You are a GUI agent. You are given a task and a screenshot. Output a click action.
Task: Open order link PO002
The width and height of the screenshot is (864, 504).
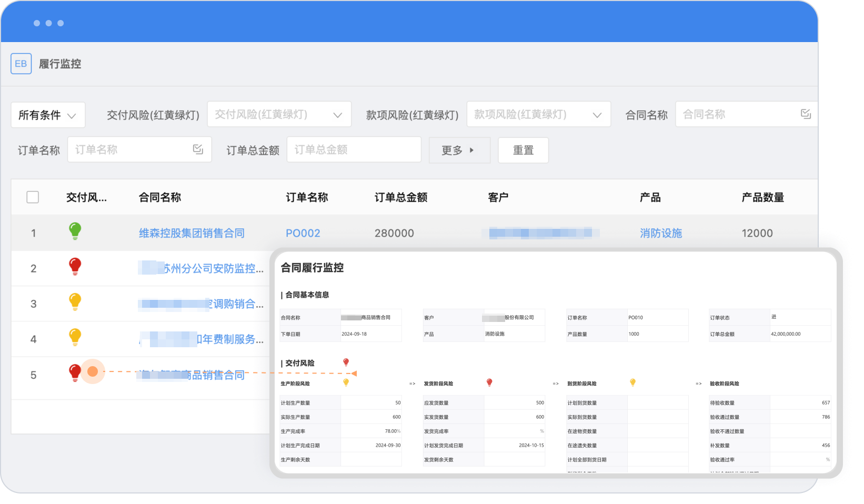(x=303, y=233)
